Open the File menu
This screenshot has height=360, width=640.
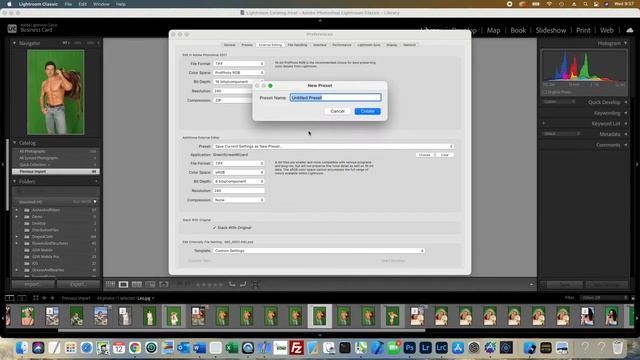68,4
